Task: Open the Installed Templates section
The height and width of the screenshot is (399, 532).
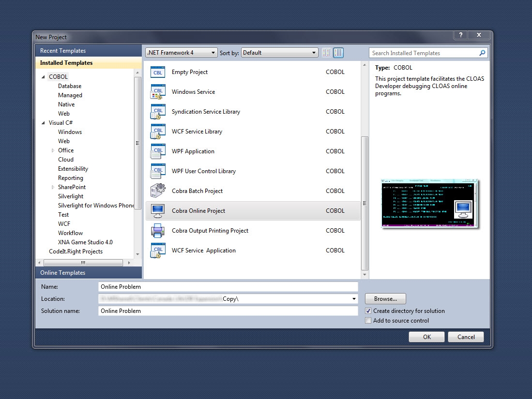Action: 89,63
